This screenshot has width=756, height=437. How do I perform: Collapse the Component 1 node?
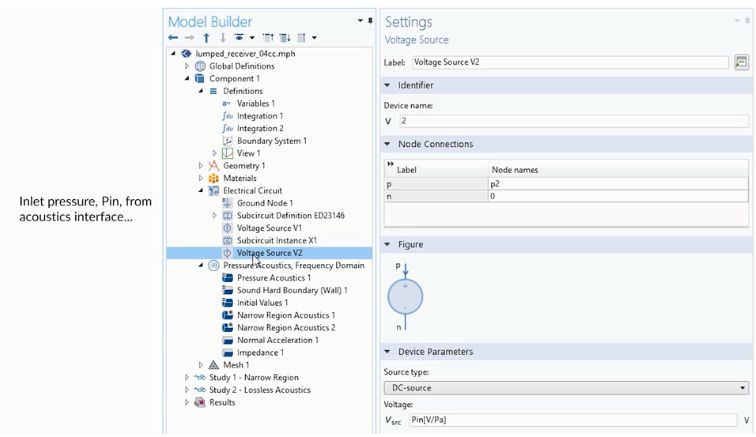pos(187,79)
